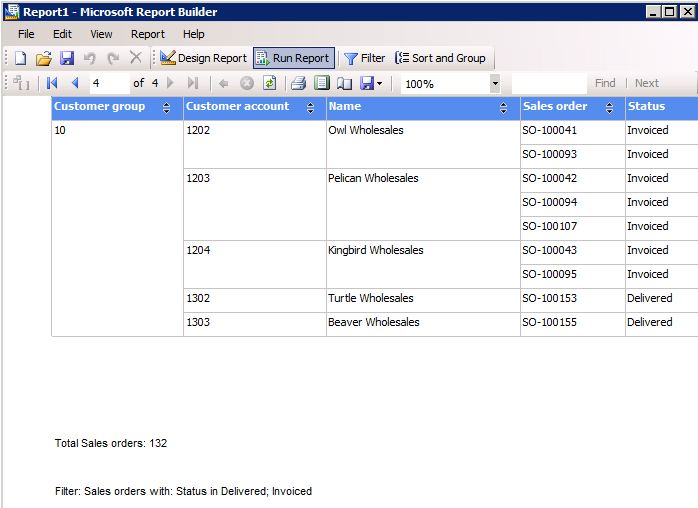Open Page Setup icon
Viewport: 698px width, 508px height.
[345, 83]
